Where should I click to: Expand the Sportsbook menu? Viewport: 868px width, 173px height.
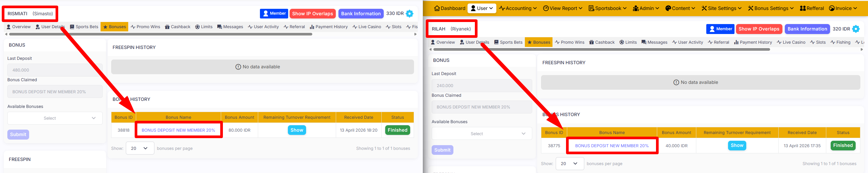pyautogui.click(x=607, y=9)
